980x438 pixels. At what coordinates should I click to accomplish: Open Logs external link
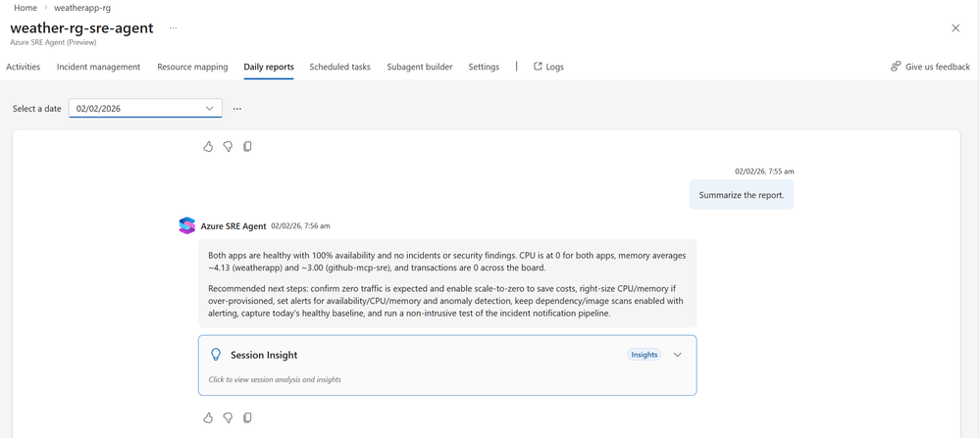tap(548, 67)
